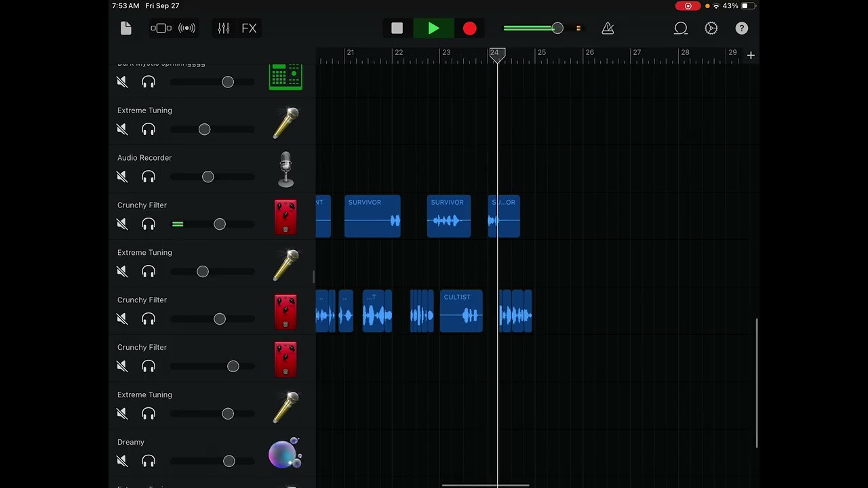This screenshot has width=868, height=488.
Task: Solo the Dreamy track with headphones
Action: 149,462
